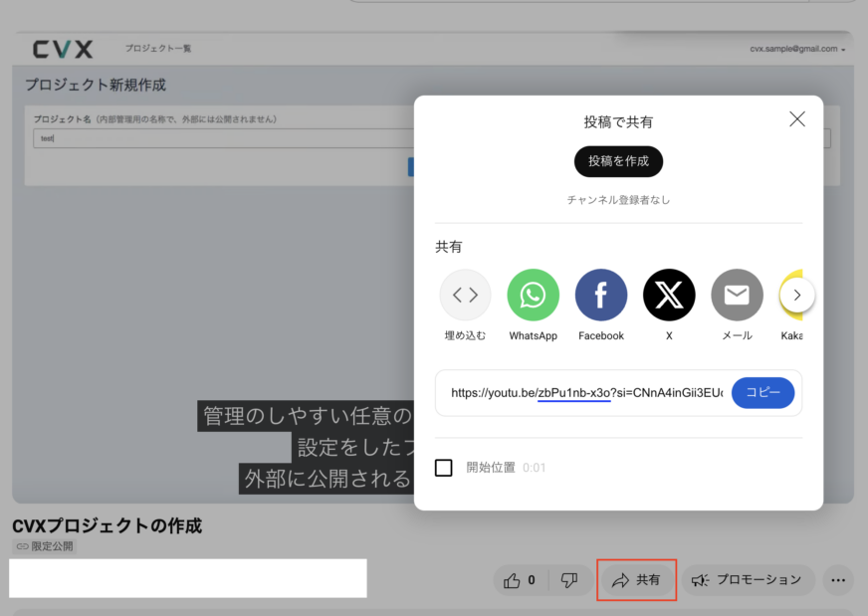Open the プロモーション button
The height and width of the screenshot is (616, 868).
tap(747, 580)
